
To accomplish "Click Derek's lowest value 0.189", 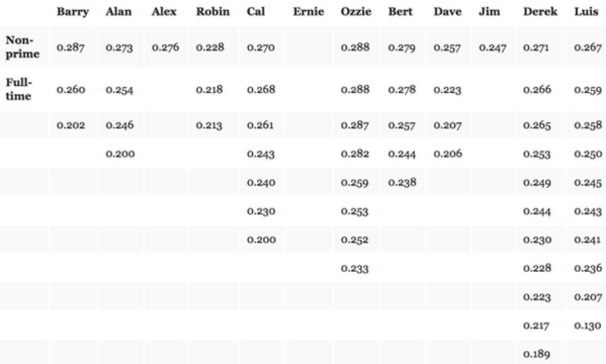I will coord(537,354).
